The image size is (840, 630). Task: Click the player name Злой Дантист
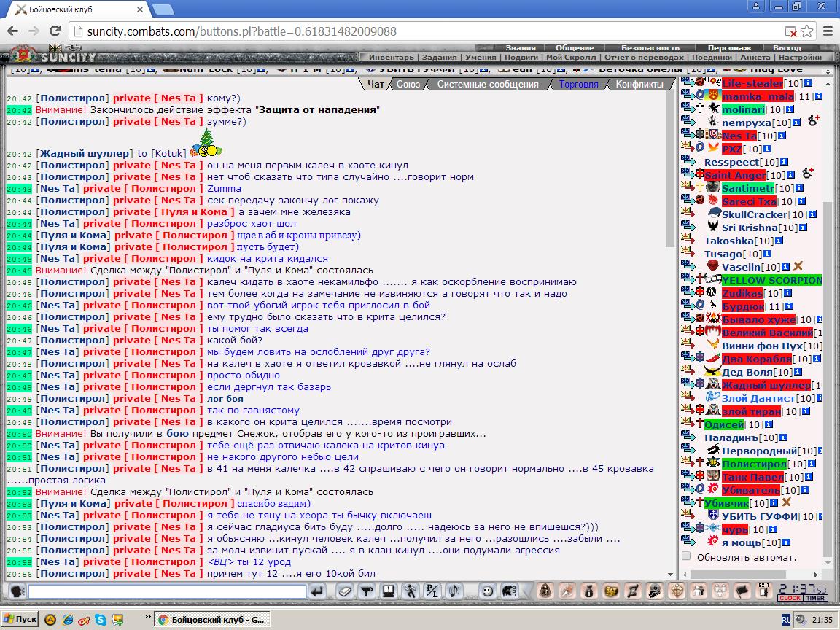tap(758, 398)
